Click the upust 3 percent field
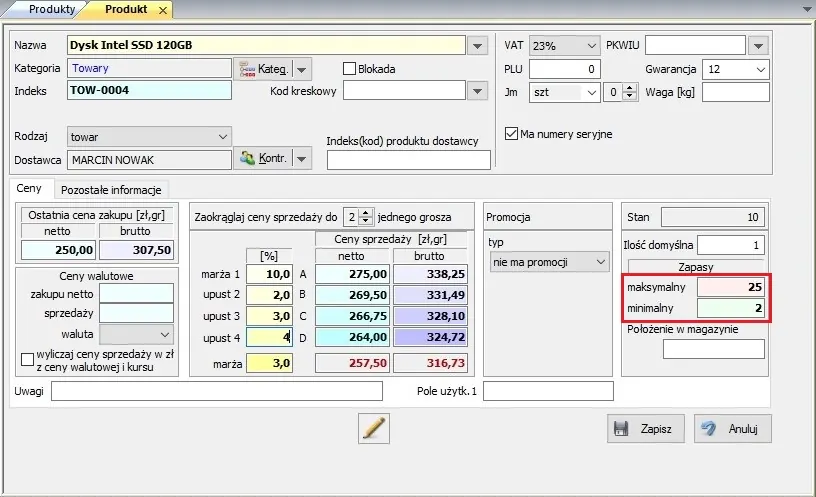Screen dimensions: 816x497 click(x=269, y=316)
